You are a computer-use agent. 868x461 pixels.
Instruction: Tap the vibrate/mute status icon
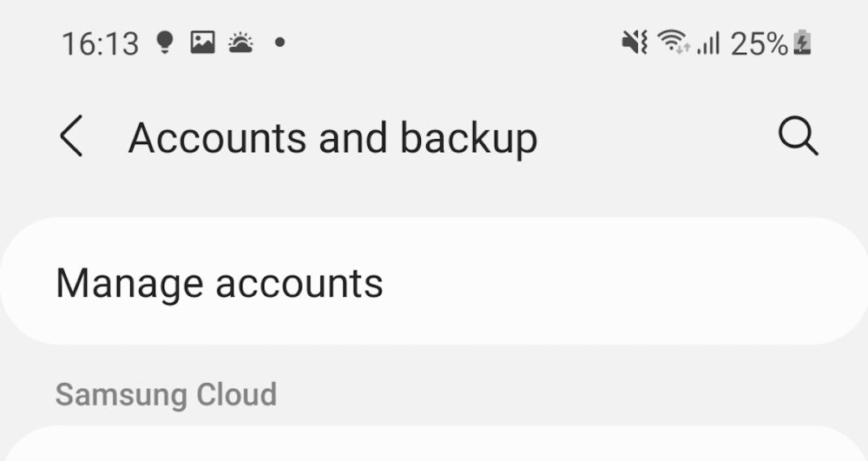tap(635, 43)
